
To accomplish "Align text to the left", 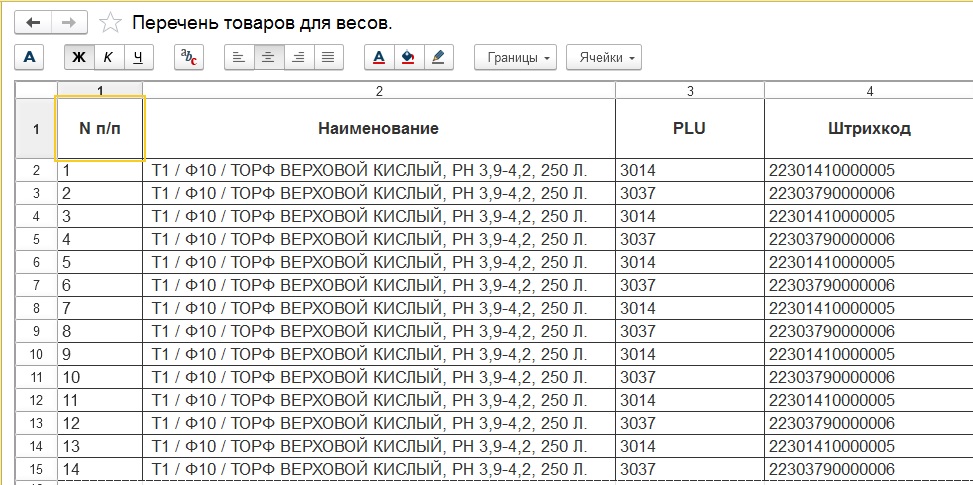I will click(238, 58).
